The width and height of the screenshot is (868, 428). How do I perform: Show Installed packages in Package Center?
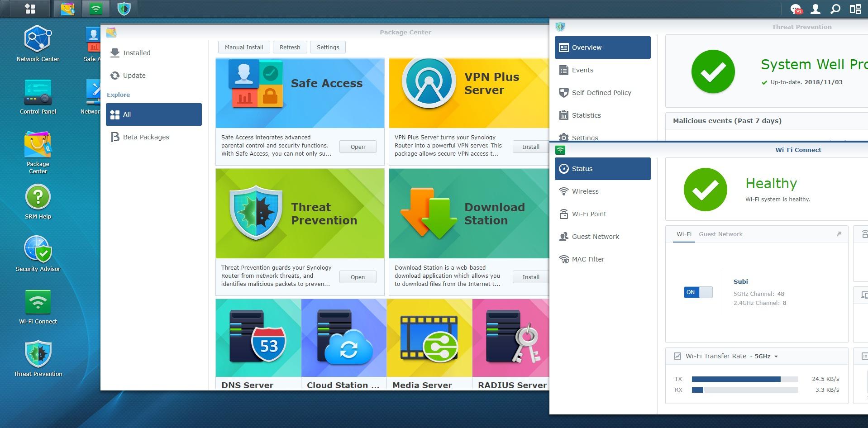click(154, 53)
